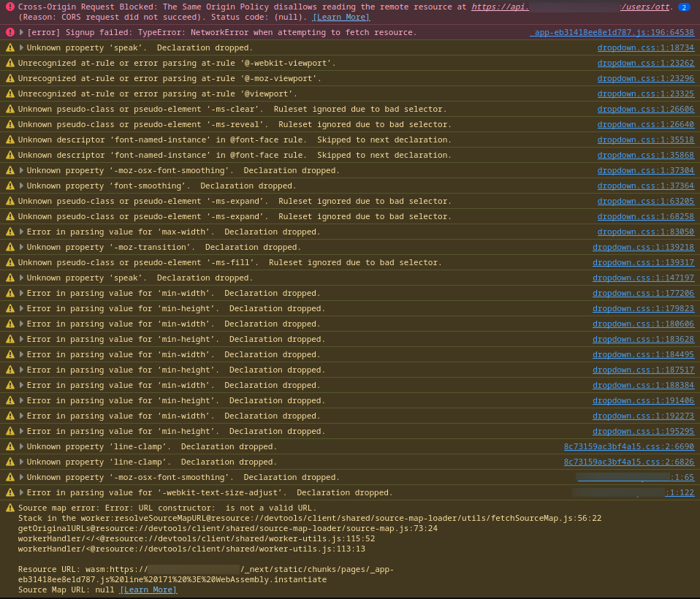This screenshot has width=700, height=599.
Task: Open source link 8c73159ac3bf4a15.css:2:6690
Action: [x=629, y=447]
